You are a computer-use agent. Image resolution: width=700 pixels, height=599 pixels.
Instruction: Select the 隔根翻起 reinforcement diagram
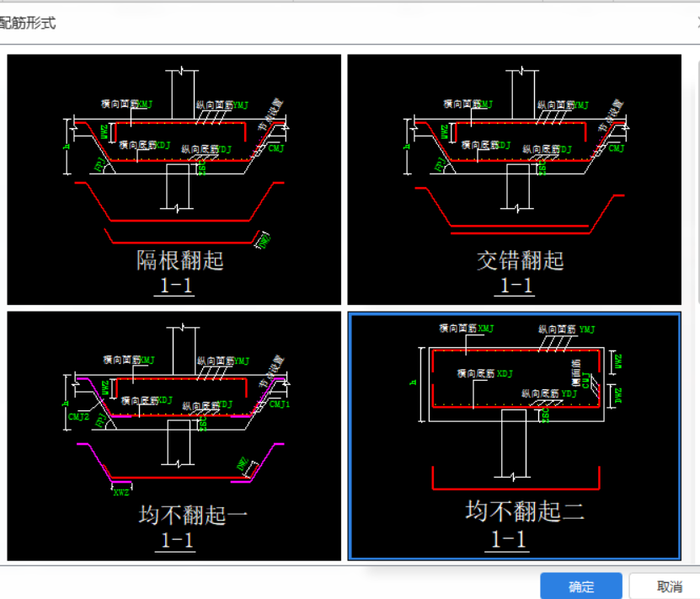click(x=174, y=179)
